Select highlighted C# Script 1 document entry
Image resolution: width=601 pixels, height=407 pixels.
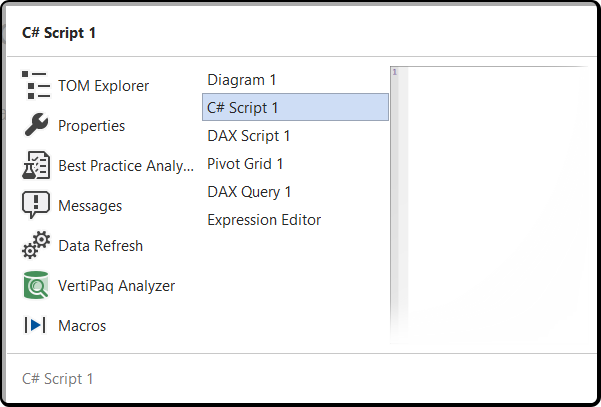(295, 107)
